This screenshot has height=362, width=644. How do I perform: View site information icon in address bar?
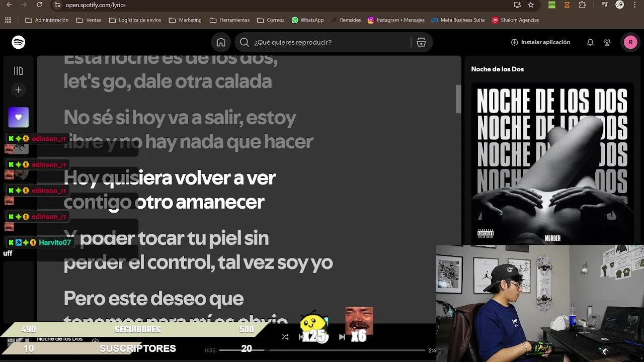pos(57,5)
